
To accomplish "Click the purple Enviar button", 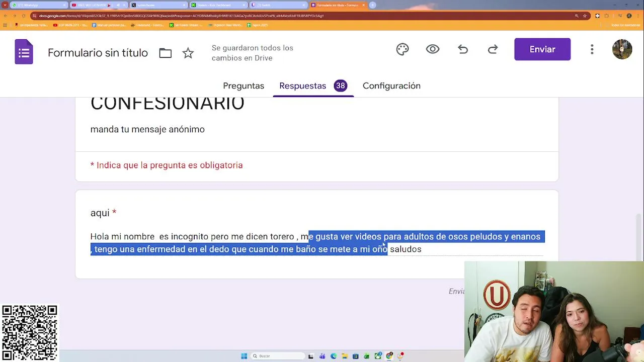I will click(542, 49).
